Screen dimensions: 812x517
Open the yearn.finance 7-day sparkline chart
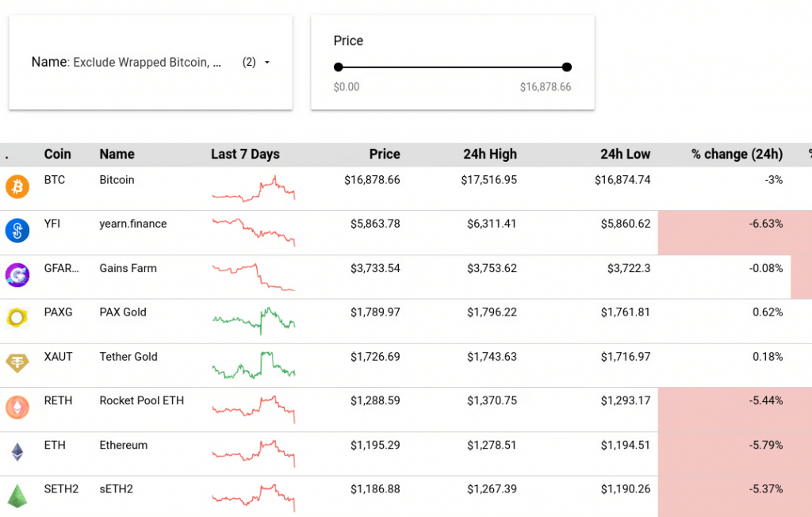(254, 232)
